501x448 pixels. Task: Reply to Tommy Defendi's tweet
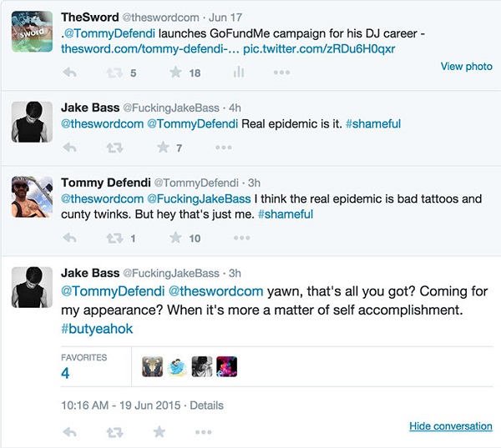pyautogui.click(x=70, y=238)
